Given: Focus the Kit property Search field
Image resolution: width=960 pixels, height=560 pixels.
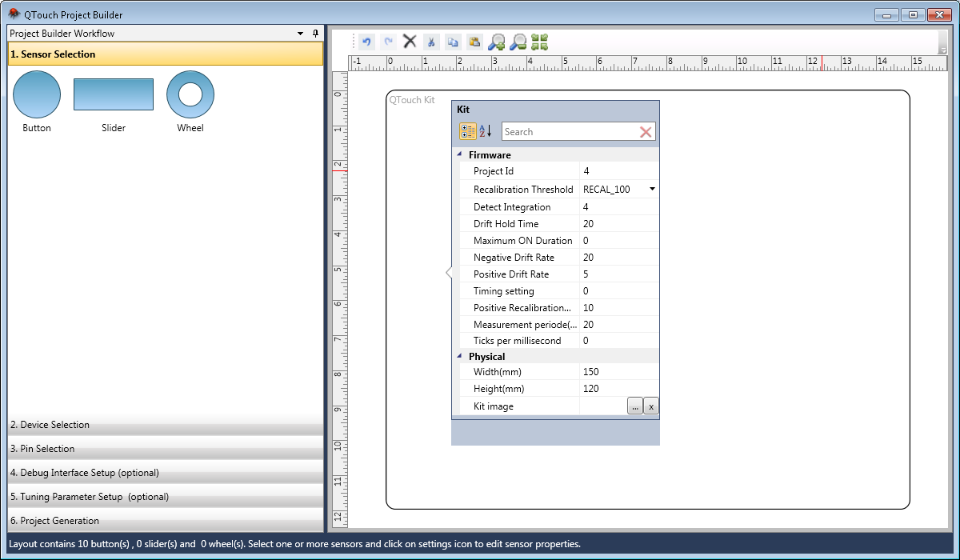Looking at the screenshot, I should click(570, 132).
